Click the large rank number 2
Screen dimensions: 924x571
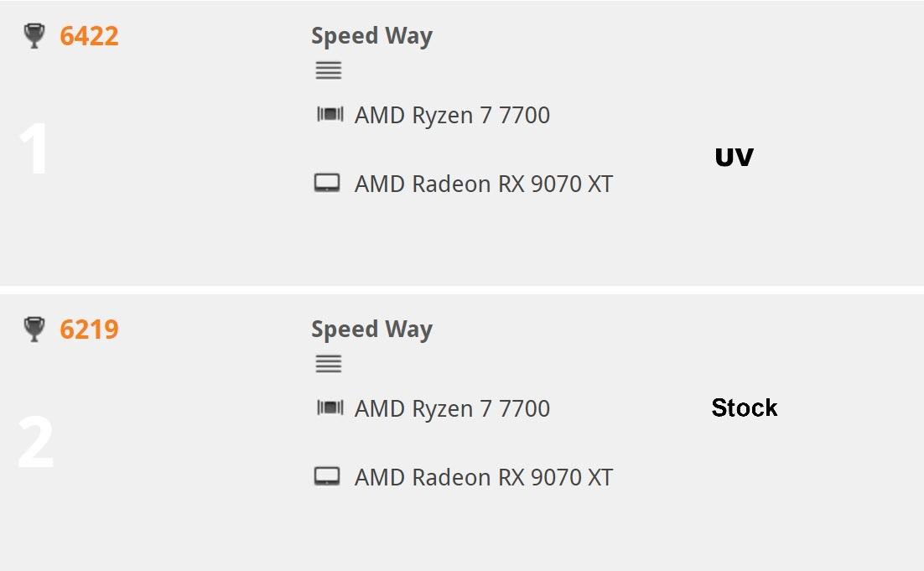(35, 443)
